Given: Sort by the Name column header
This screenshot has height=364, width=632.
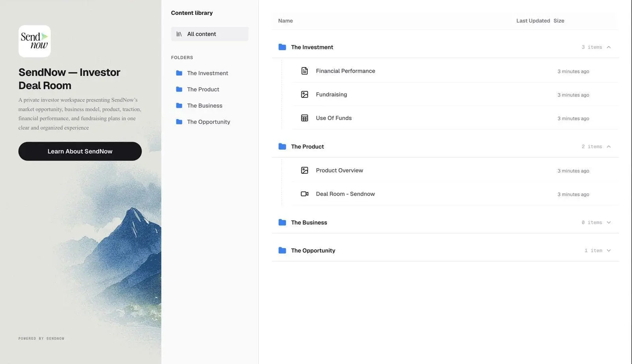Looking at the screenshot, I should [285, 21].
